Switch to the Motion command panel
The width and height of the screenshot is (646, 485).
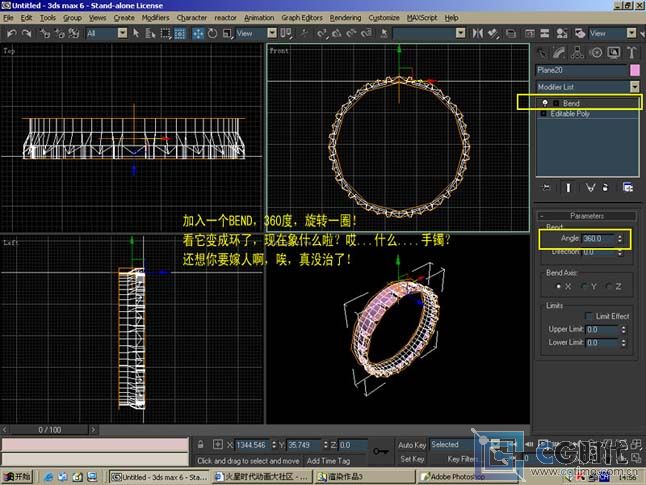point(596,52)
